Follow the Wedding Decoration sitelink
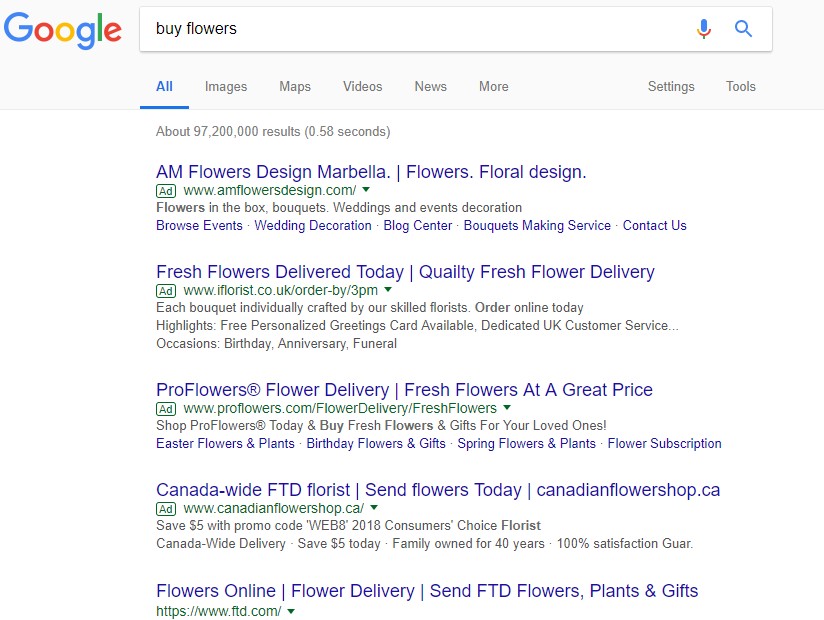The height and width of the screenshot is (620, 824). click(313, 225)
